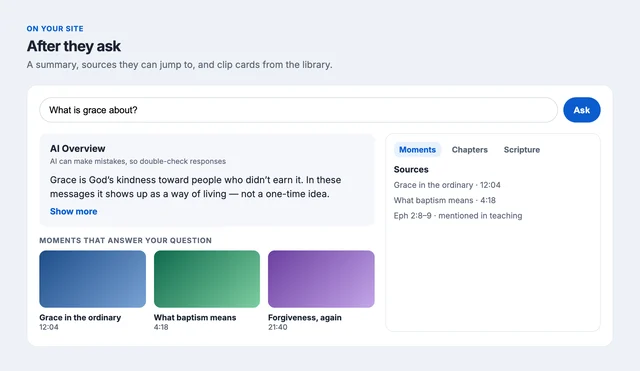Open source 'Eph 2:8–9 · mentioned in teaching'
The width and height of the screenshot is (640, 371).
click(x=458, y=215)
